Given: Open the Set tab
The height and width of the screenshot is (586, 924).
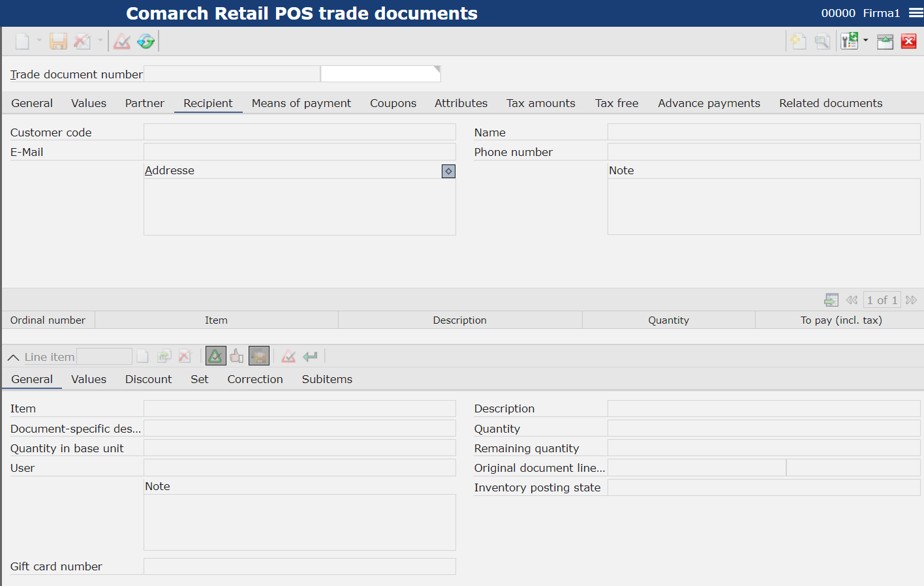Looking at the screenshot, I should pyautogui.click(x=200, y=379).
